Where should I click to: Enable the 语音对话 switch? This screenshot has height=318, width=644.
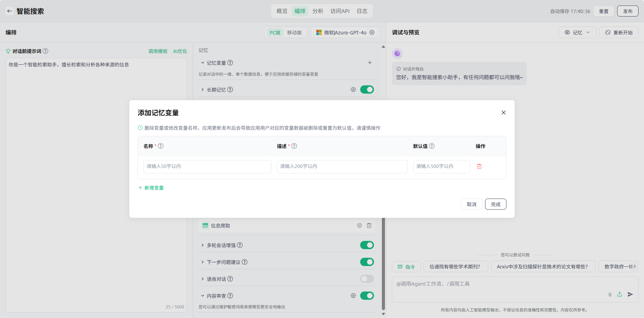pyautogui.click(x=367, y=279)
